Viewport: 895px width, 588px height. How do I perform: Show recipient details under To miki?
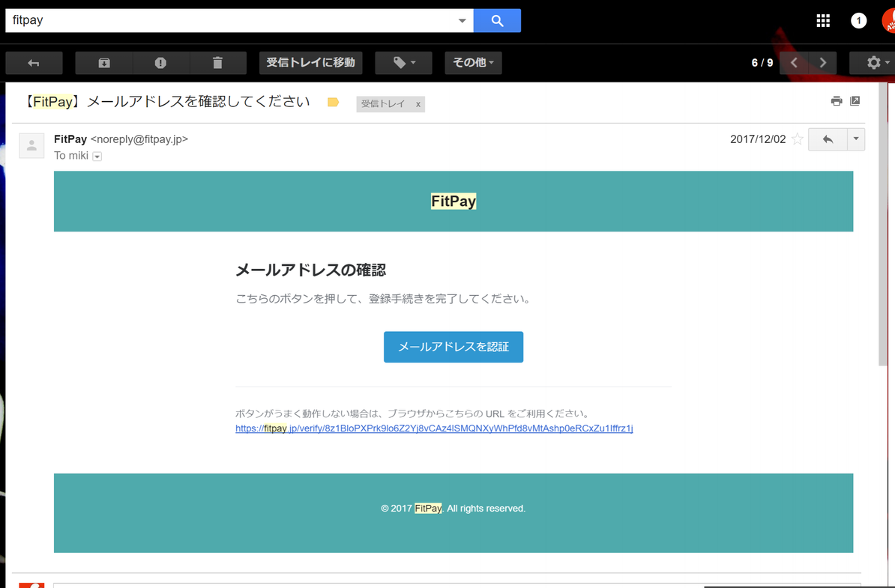(x=97, y=157)
